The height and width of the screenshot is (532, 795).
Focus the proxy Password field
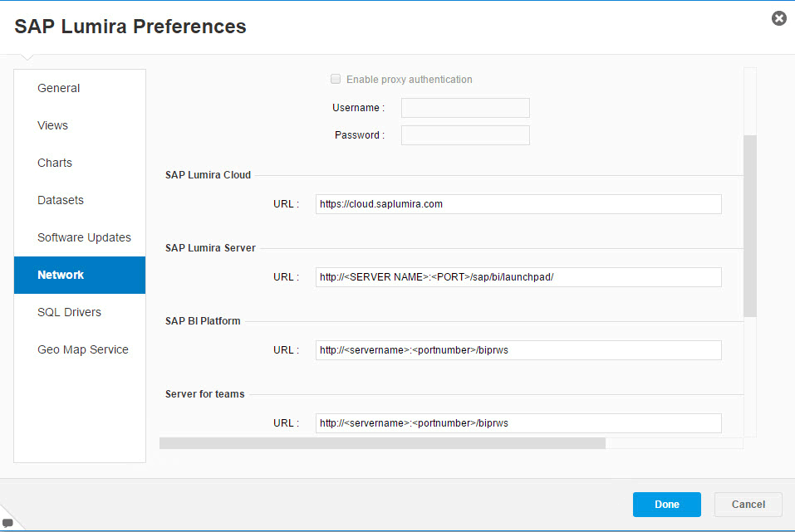pyautogui.click(x=465, y=135)
